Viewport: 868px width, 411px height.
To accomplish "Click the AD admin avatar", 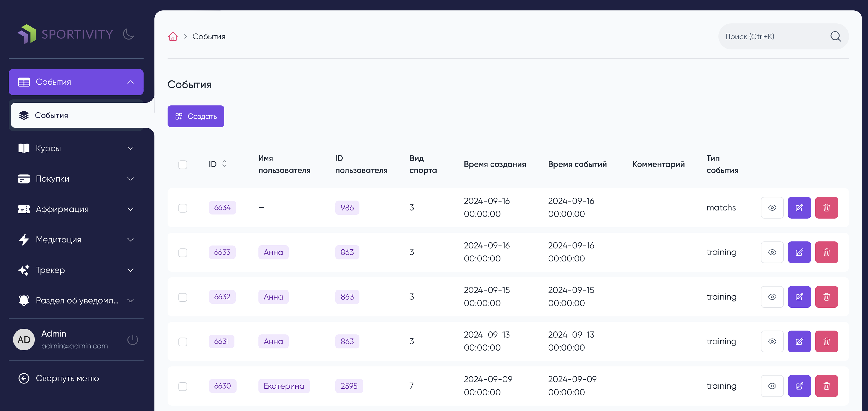I will 24,340.
